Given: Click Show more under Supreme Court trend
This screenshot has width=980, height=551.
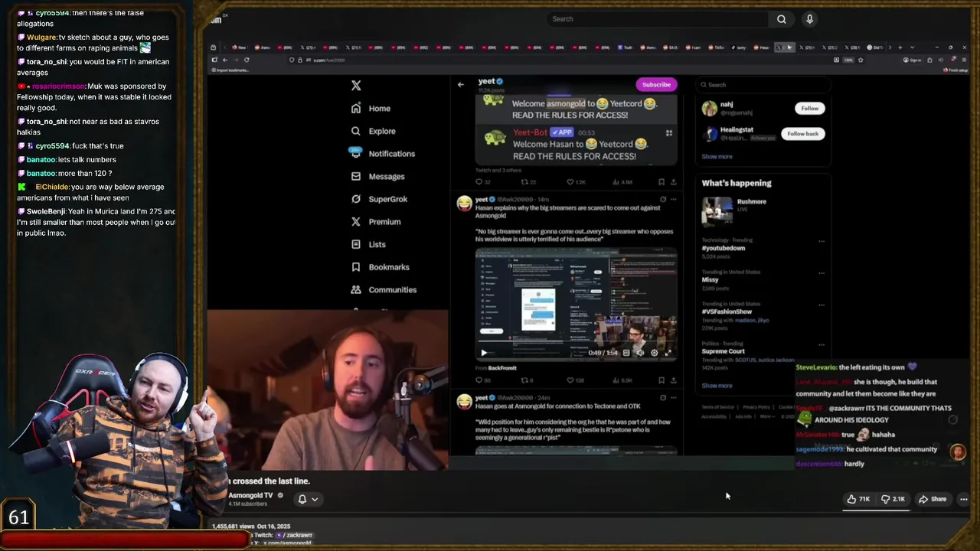Looking at the screenshot, I should tap(717, 386).
